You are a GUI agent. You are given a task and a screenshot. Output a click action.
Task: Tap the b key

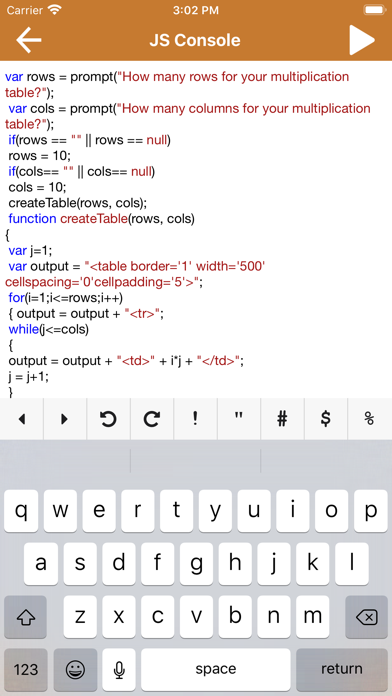(235, 617)
